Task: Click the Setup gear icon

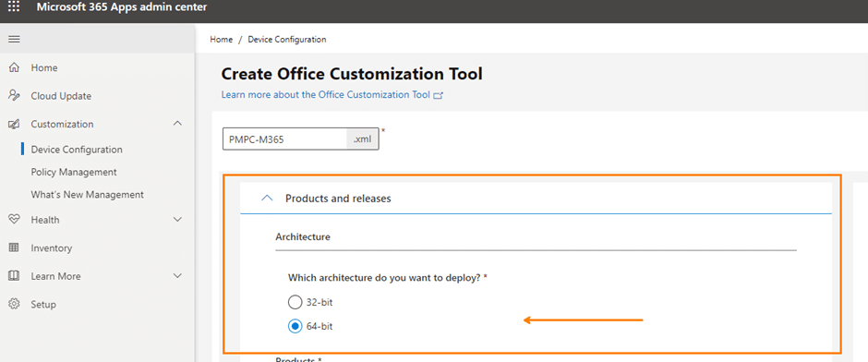Action: tap(15, 305)
